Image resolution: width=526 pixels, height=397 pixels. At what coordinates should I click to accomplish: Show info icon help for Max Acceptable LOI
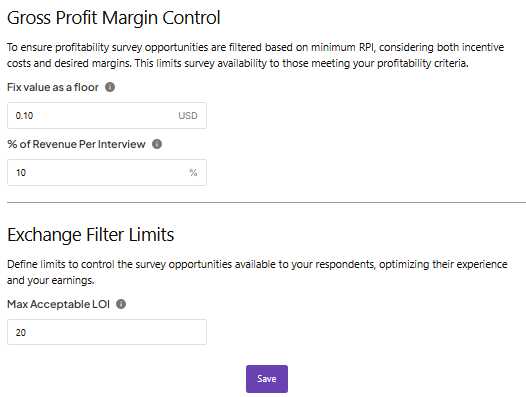click(121, 304)
